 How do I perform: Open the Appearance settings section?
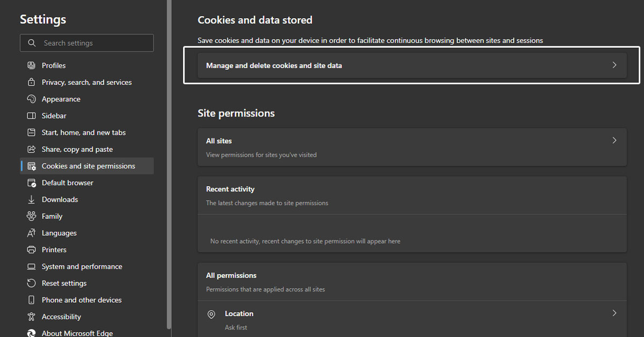click(x=87, y=99)
